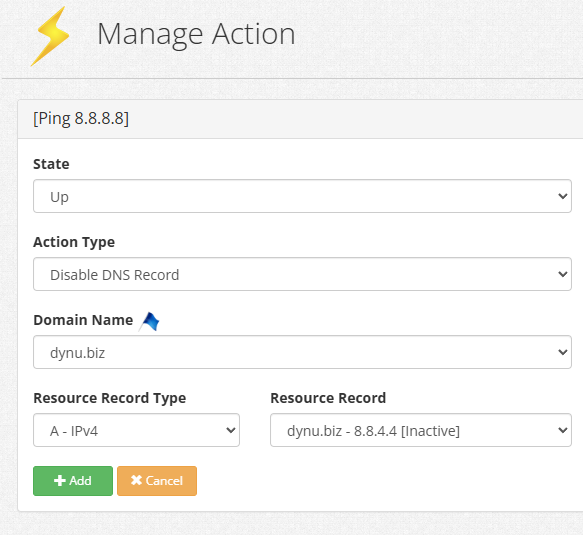Viewport: 583px width, 535px height.
Task: Click the blue flag icon next to Domain Name
Action: point(149,322)
